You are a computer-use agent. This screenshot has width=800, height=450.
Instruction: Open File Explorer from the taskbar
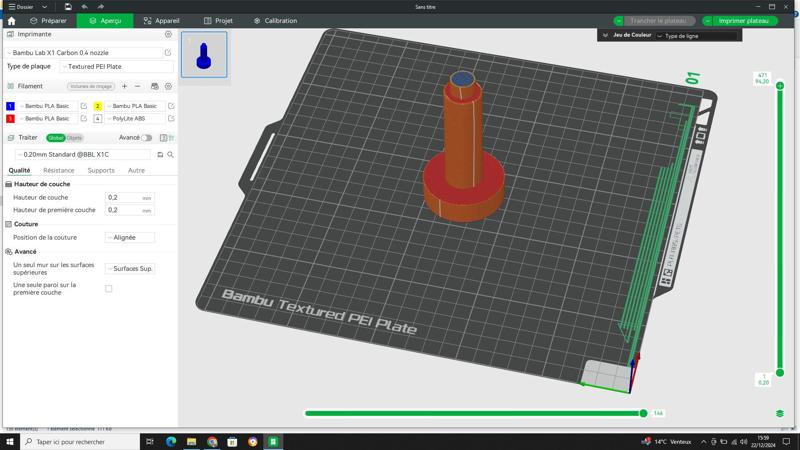[191, 442]
